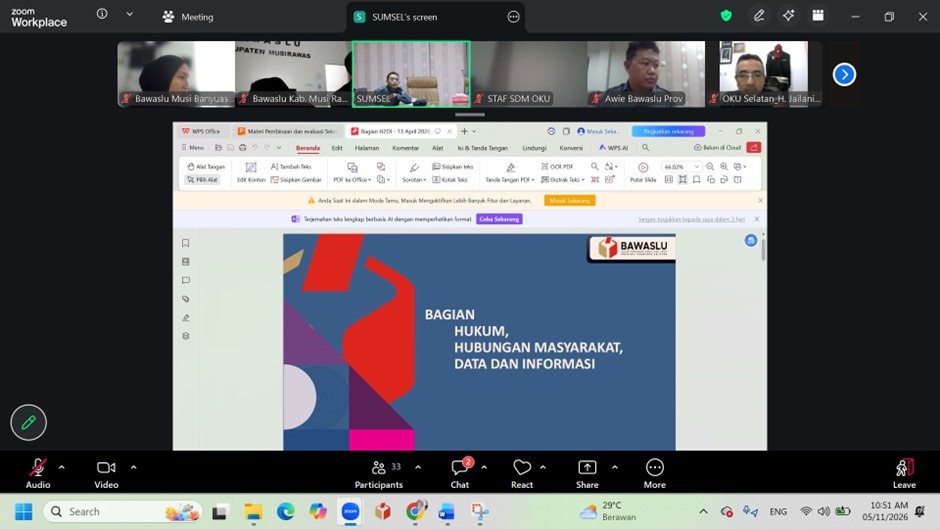Screen dimensions: 940x529
Task: Click the Tambah Teks tool
Action: click(x=291, y=167)
